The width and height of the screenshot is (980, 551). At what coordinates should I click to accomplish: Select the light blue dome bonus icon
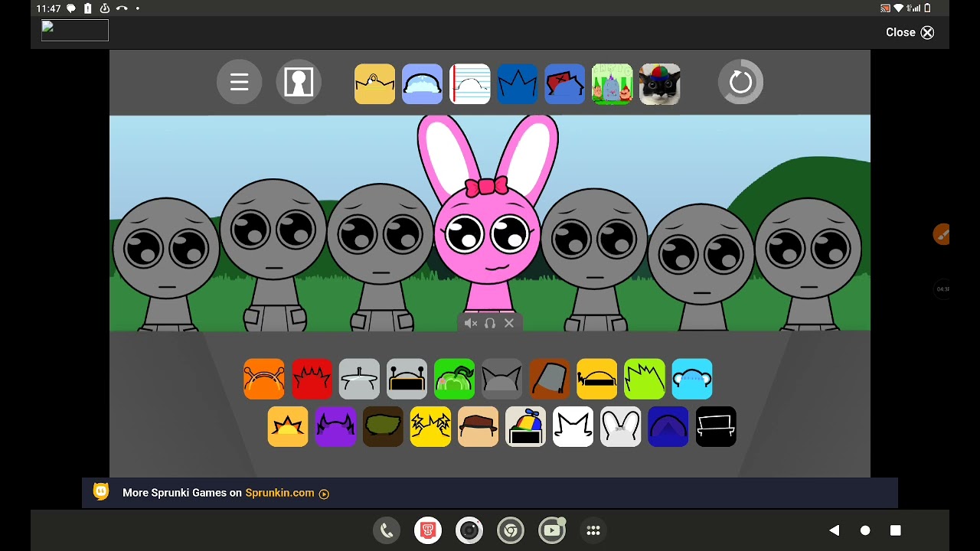[422, 84]
